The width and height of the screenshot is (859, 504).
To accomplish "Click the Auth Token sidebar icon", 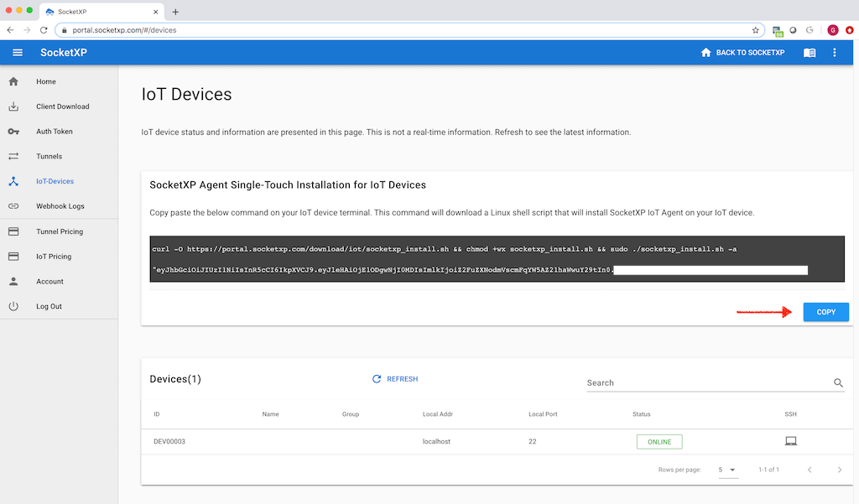I will 14,131.
